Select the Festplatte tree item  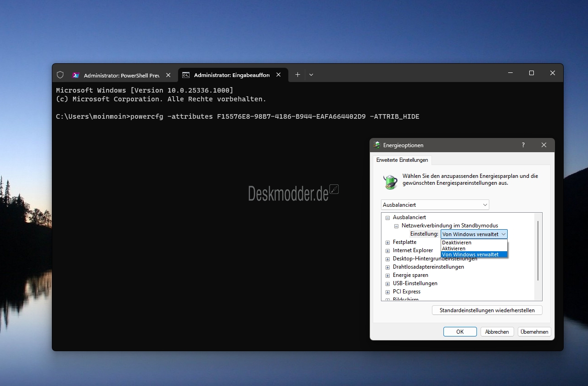pyautogui.click(x=405, y=242)
